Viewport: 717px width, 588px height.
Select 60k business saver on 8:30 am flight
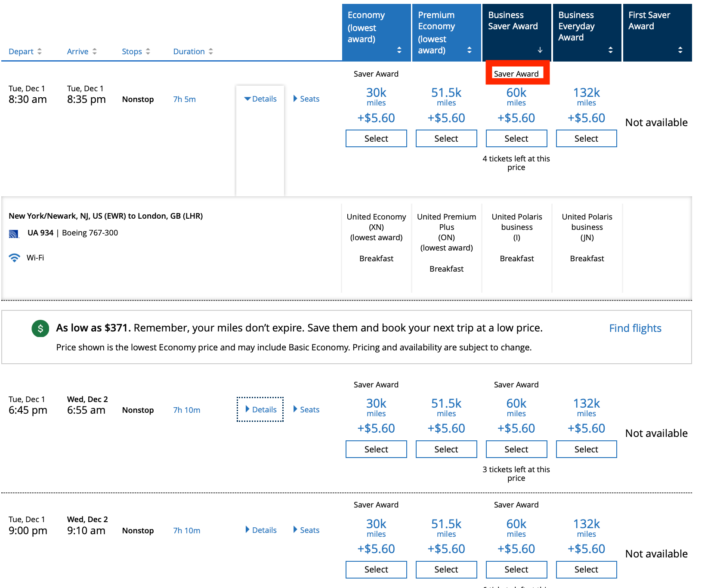516,139
